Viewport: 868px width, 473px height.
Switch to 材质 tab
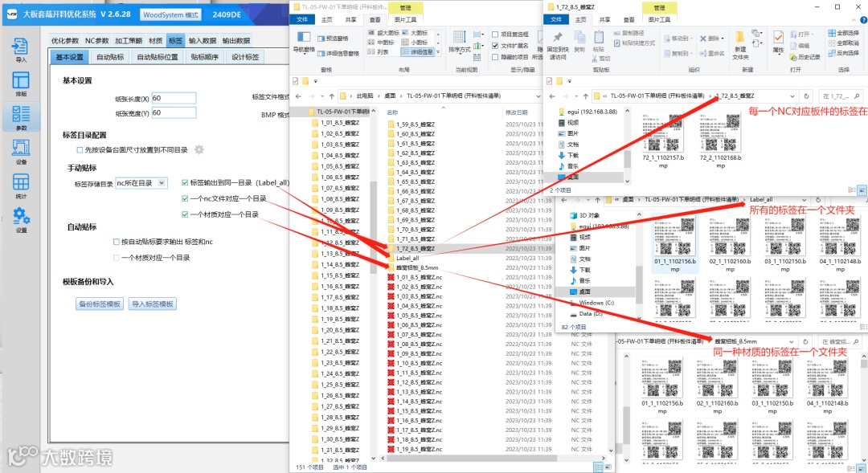[156, 40]
